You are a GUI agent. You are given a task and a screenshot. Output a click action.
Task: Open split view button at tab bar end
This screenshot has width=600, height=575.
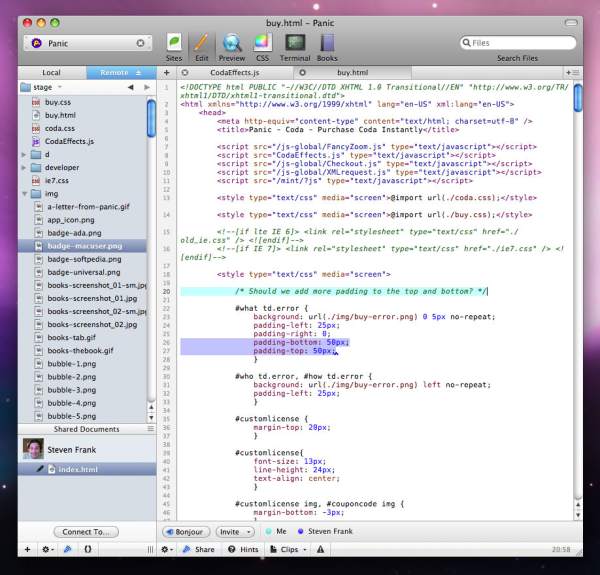tap(573, 73)
